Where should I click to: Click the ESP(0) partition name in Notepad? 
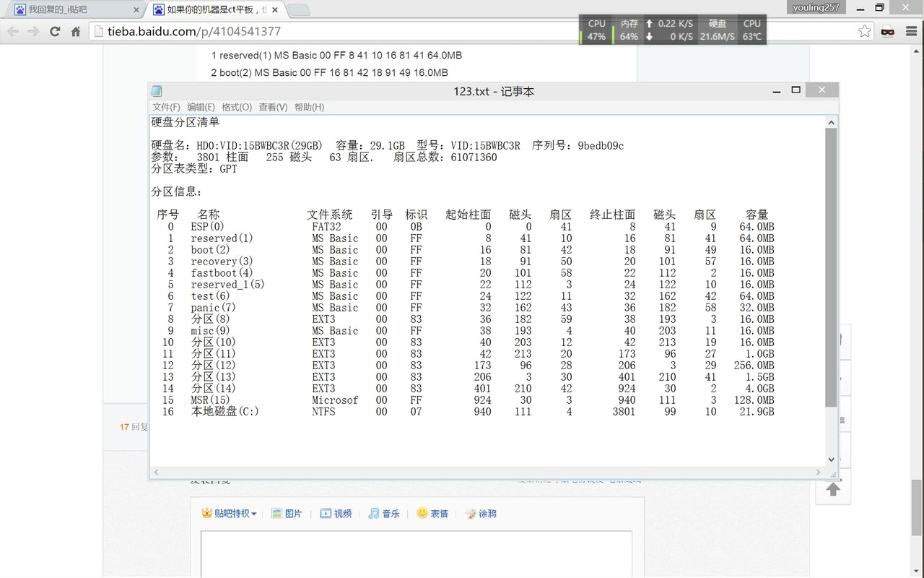[208, 227]
